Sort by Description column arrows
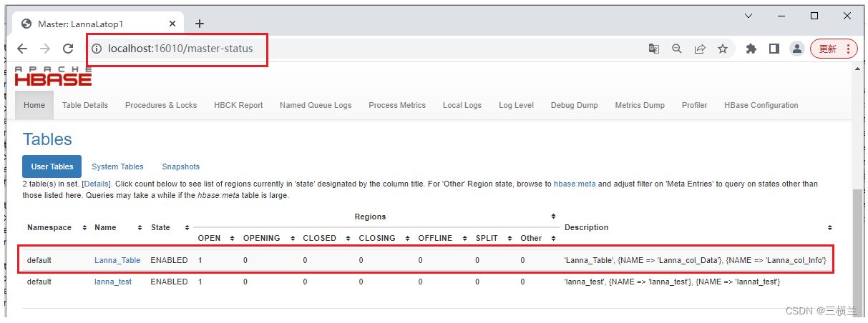This screenshot has height=323, width=868. pos(830,228)
